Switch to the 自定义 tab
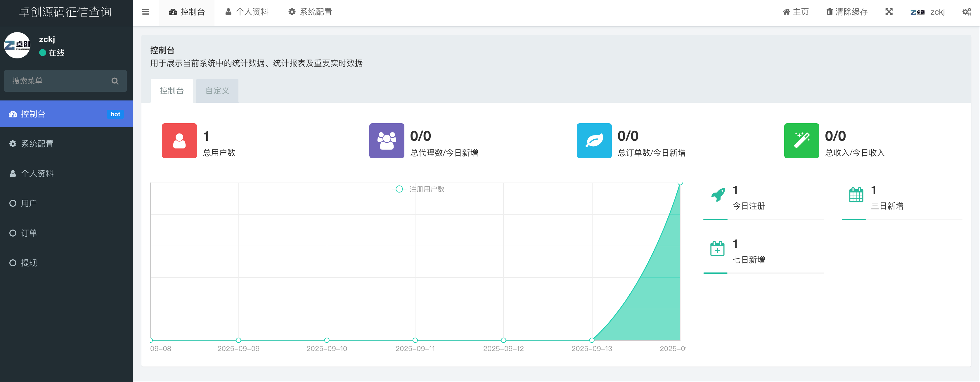980x382 pixels. [x=217, y=91]
